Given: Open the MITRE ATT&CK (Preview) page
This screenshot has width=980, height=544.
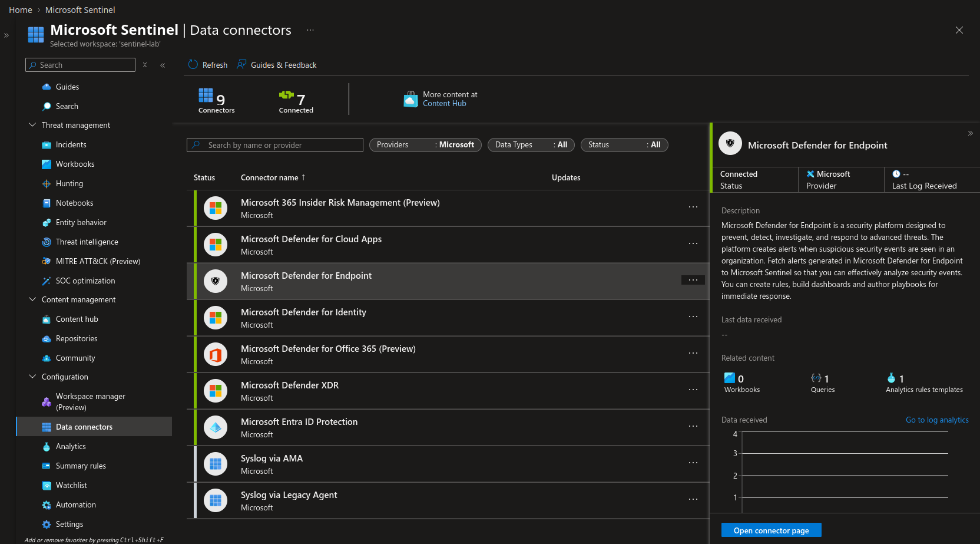Looking at the screenshot, I should (97, 261).
